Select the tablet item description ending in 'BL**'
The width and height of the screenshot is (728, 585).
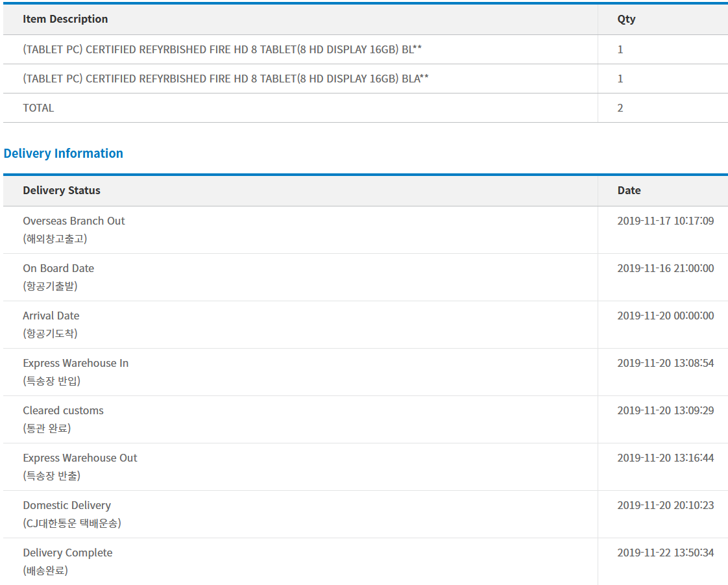coord(223,50)
